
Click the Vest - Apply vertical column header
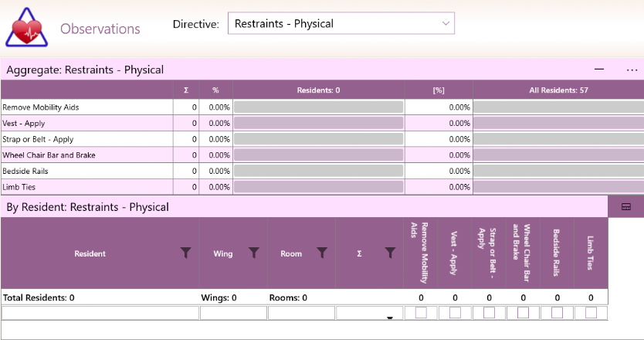[x=454, y=253]
